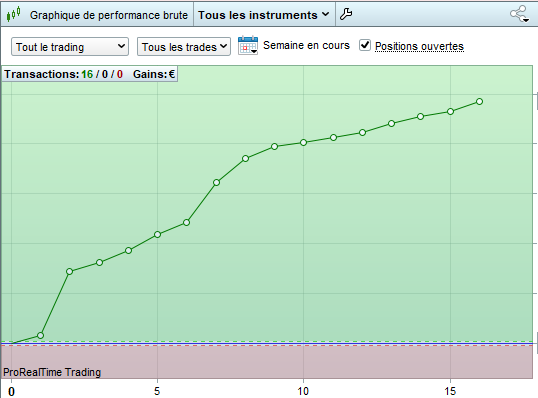
Task: Open the calendar period picker icon
Action: [248, 45]
